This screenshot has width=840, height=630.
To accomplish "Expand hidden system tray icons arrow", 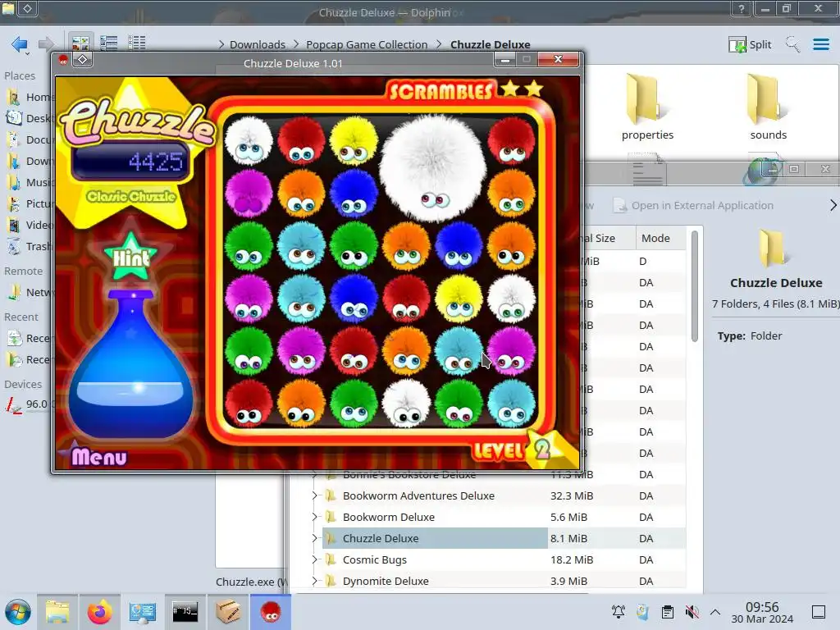I will 715,611.
